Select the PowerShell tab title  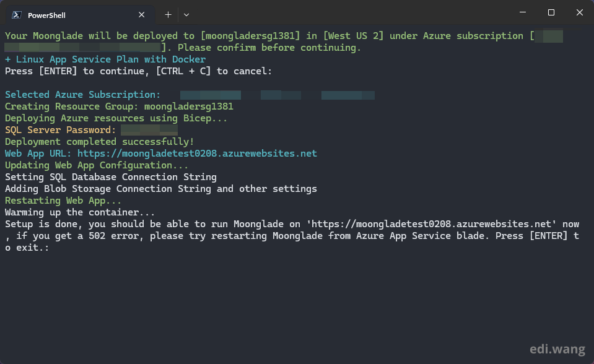[x=46, y=15]
